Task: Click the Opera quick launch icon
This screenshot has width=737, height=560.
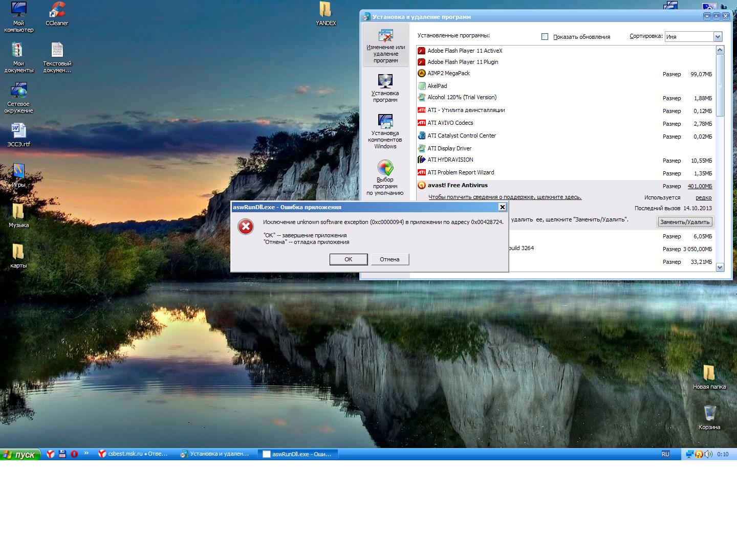Action: [x=74, y=454]
